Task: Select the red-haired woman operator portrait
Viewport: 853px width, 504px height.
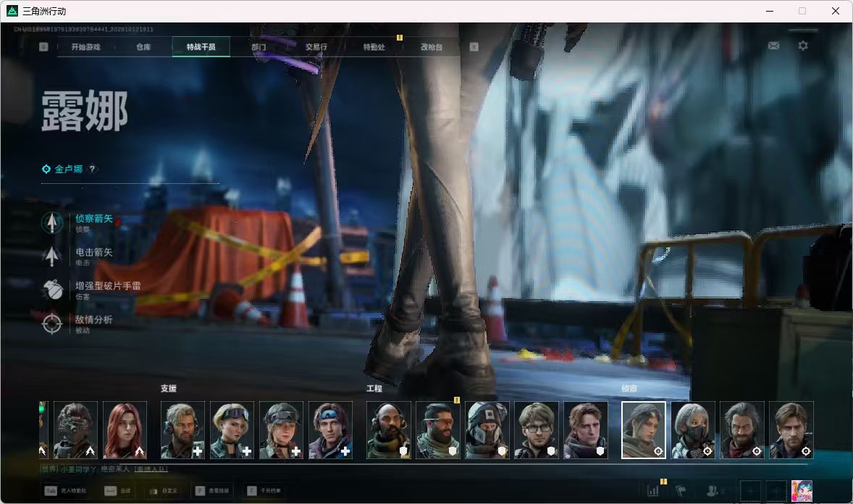Action: [x=125, y=430]
